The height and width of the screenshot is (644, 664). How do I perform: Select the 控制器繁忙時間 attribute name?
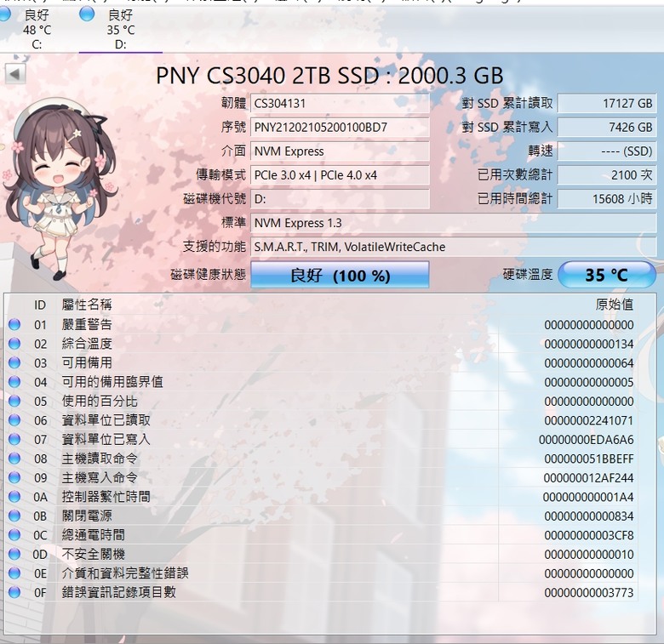click(x=106, y=497)
